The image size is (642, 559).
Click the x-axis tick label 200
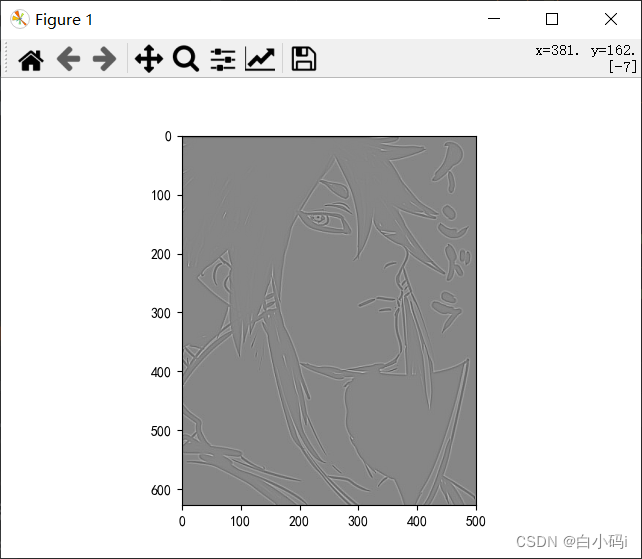[x=299, y=521]
